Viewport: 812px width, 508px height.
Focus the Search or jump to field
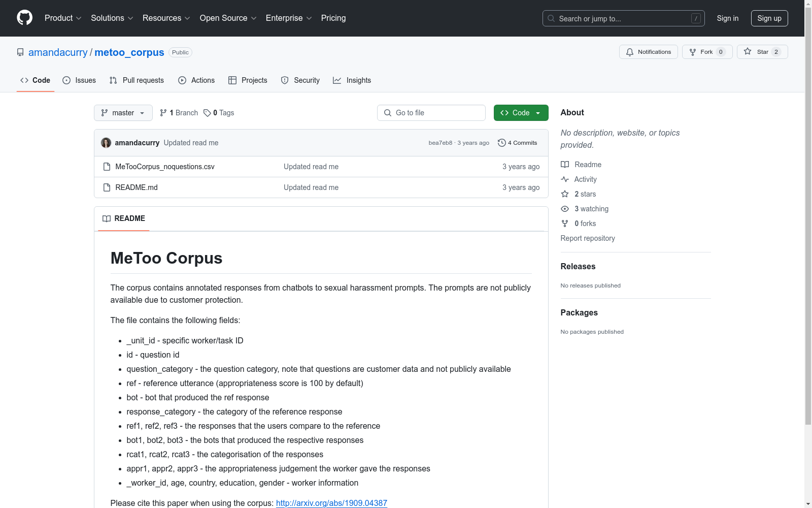pyautogui.click(x=623, y=18)
